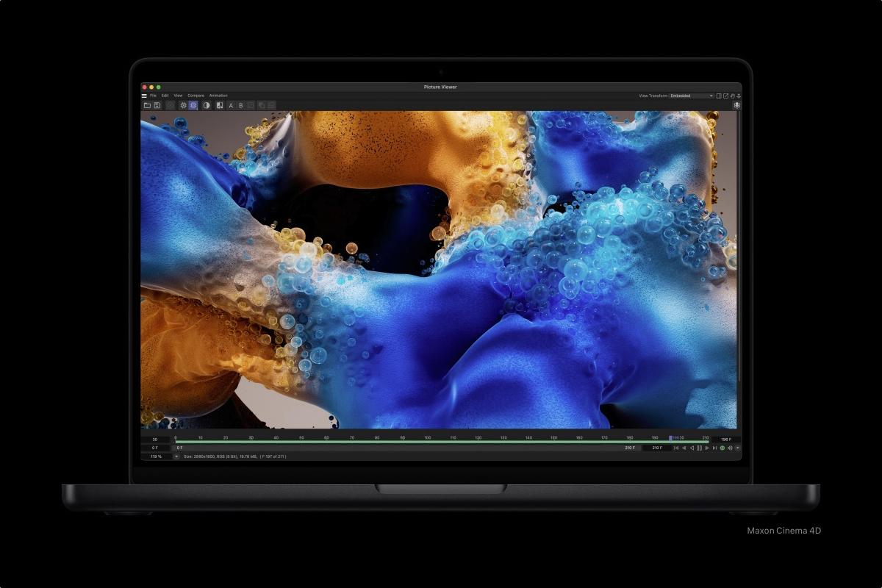Viewport: 882px width, 588px height.
Task: Click the pin icon at top right
Action: 739,96
